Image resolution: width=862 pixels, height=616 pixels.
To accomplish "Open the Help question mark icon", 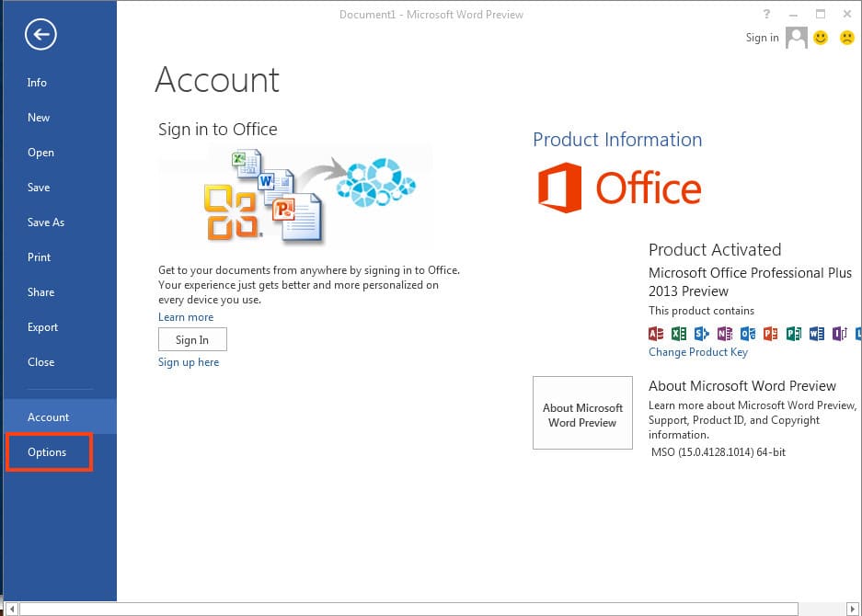I will 766,15.
